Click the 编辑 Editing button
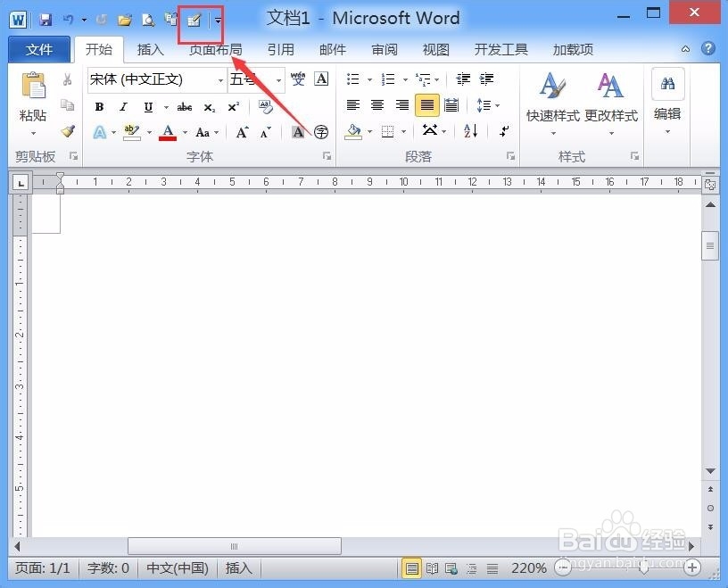The width and height of the screenshot is (728, 588). [667, 103]
